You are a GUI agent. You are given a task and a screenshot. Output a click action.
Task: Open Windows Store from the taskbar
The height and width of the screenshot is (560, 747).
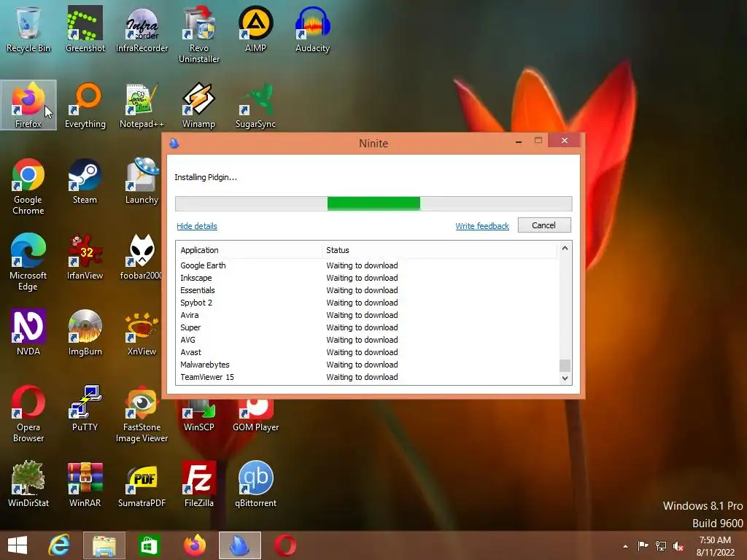pyautogui.click(x=149, y=545)
